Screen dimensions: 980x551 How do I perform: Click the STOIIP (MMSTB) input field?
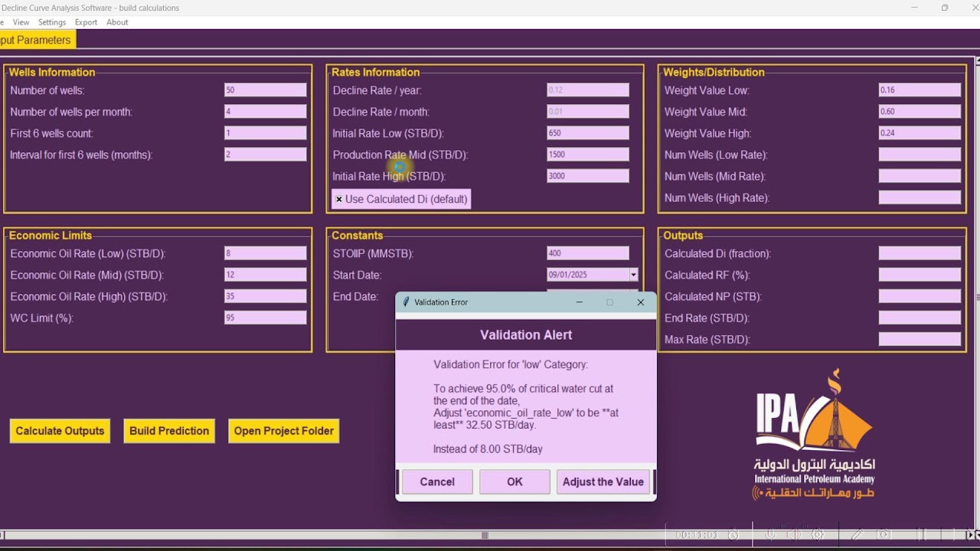(588, 253)
